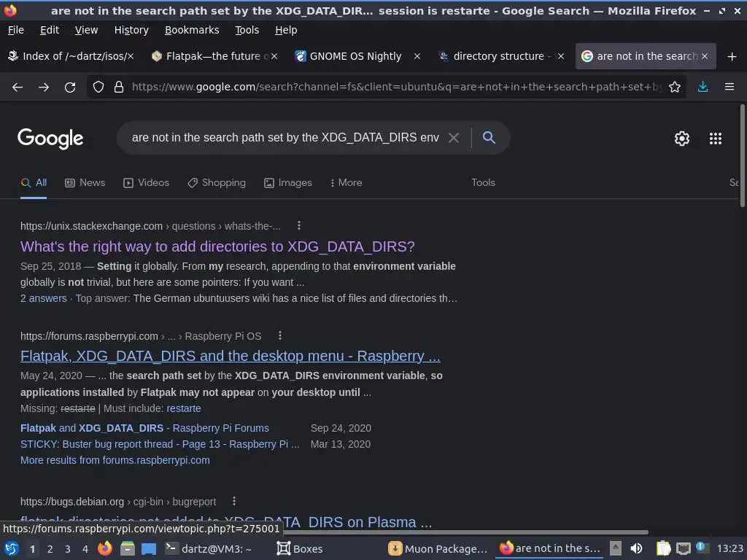Go forward one page
This screenshot has height=560, width=747.
[44, 87]
